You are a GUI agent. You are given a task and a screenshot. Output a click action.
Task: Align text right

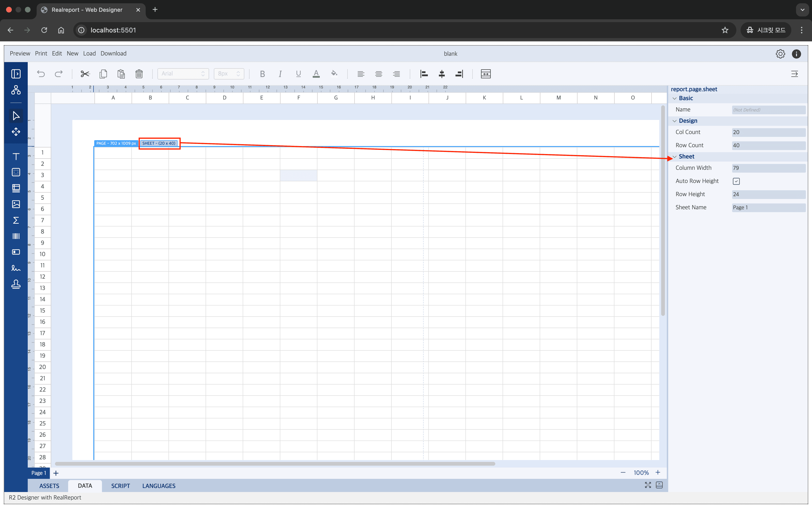click(x=396, y=74)
